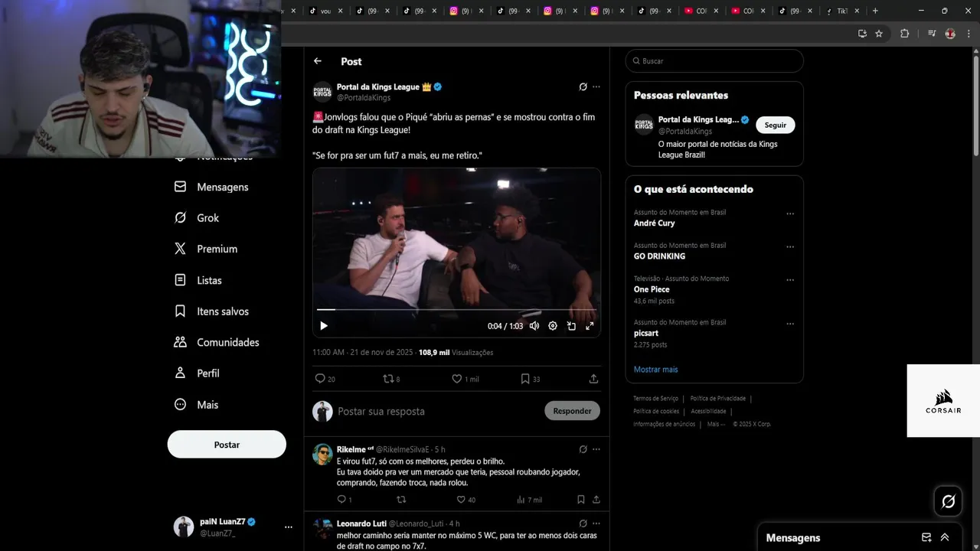Mute the video volume

click(x=534, y=326)
